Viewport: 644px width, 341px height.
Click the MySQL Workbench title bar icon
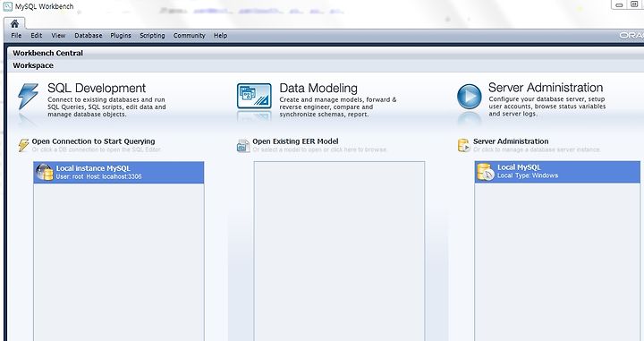click(8, 6)
